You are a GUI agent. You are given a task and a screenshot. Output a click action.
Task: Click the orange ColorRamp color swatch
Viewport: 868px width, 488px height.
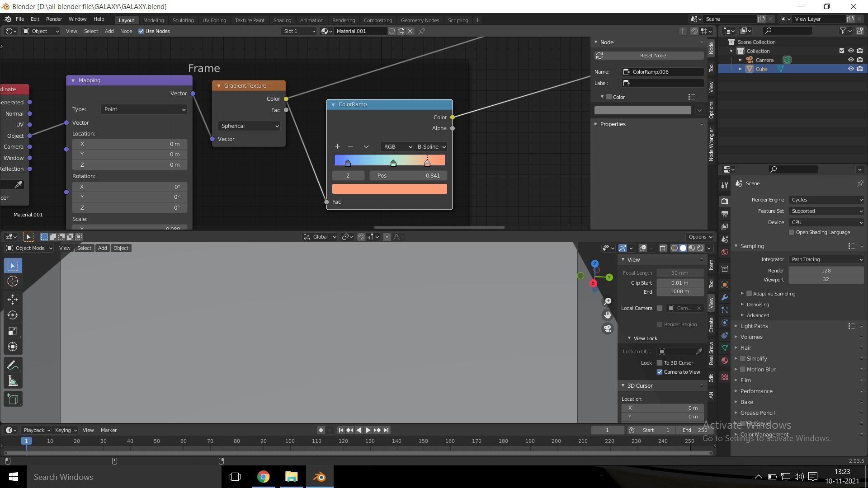tap(389, 189)
